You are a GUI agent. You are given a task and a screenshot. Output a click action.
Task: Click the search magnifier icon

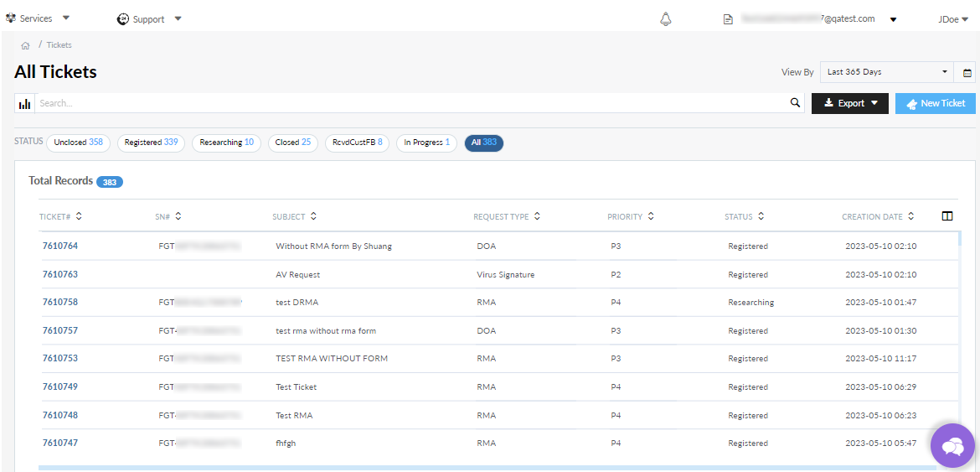[x=795, y=103]
